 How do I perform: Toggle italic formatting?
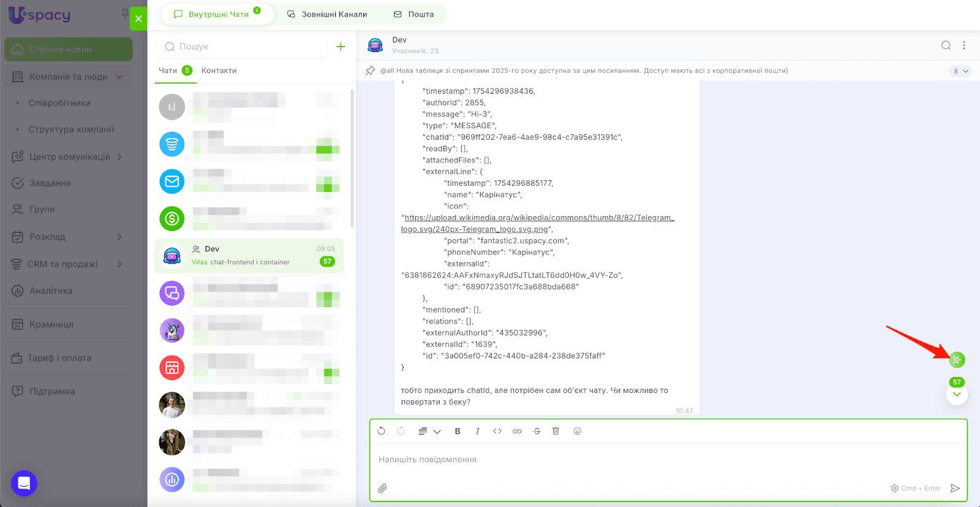tap(477, 431)
